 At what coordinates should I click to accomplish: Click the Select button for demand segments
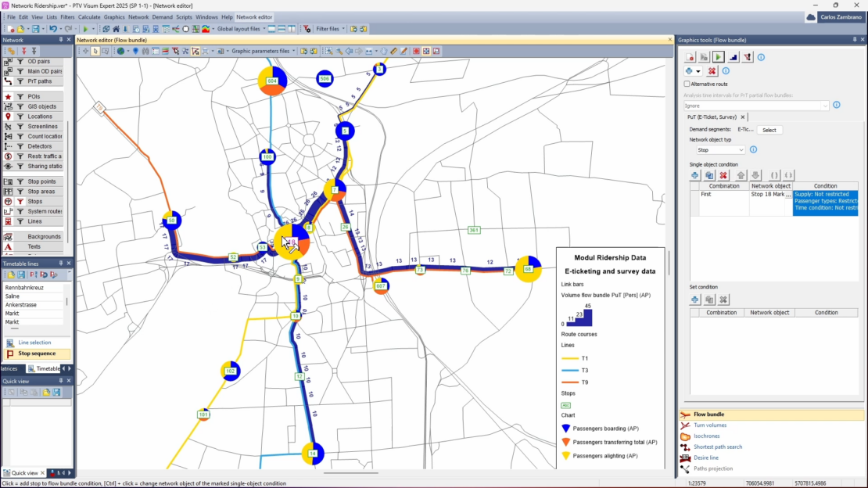pos(769,130)
